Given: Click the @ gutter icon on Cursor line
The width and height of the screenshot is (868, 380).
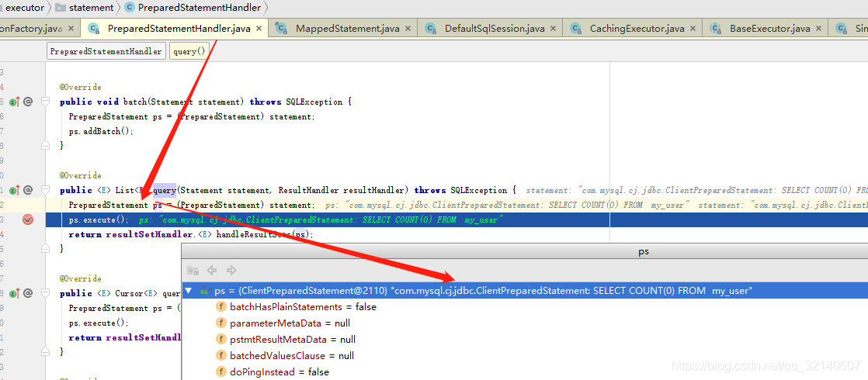Looking at the screenshot, I should click(28, 293).
